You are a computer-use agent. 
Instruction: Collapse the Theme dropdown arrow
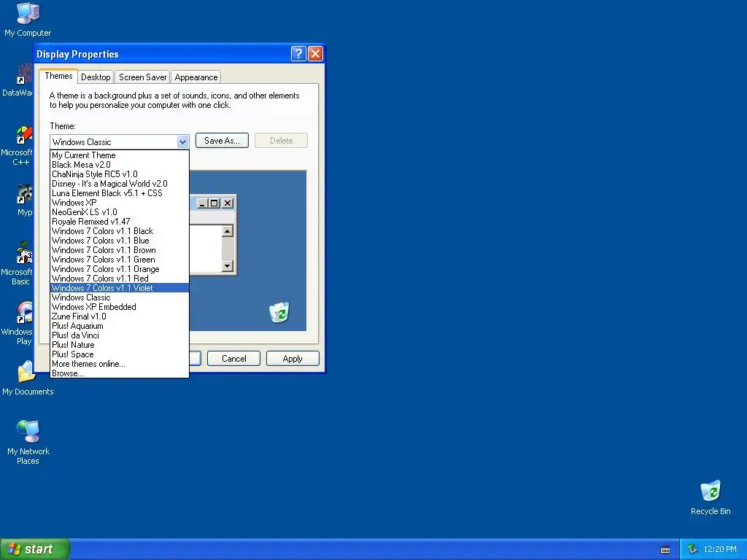pyautogui.click(x=182, y=142)
